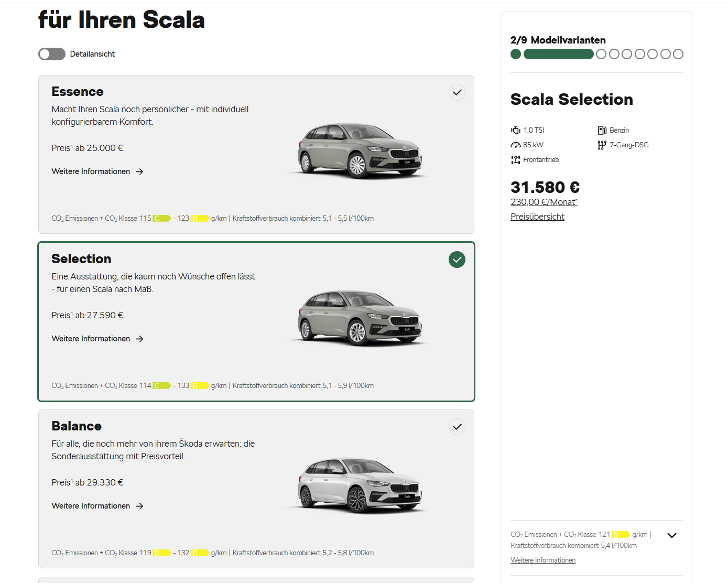Click the drivetrain icon beside Frontantrieb

pos(516,159)
